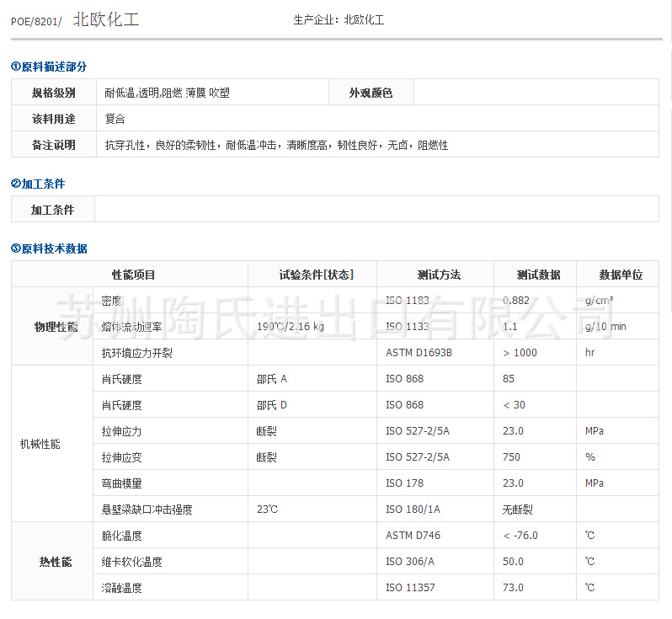Viewport: 672px width, 619px height.
Task: Click the 拉伸应变 row label
Action: [122, 458]
